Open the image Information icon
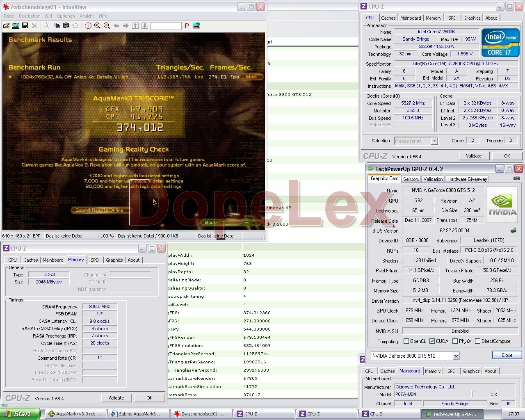 (88, 26)
